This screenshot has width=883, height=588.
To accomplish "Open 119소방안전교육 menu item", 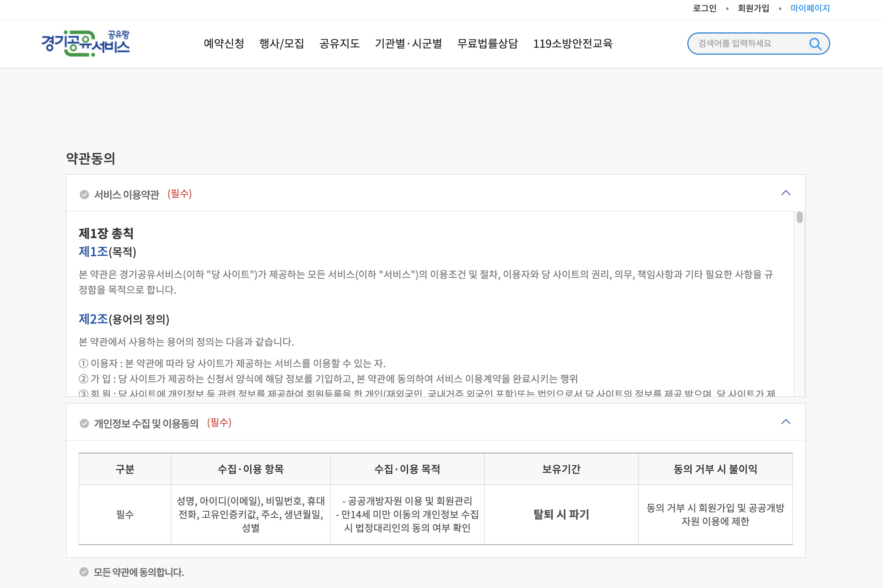I will (572, 44).
